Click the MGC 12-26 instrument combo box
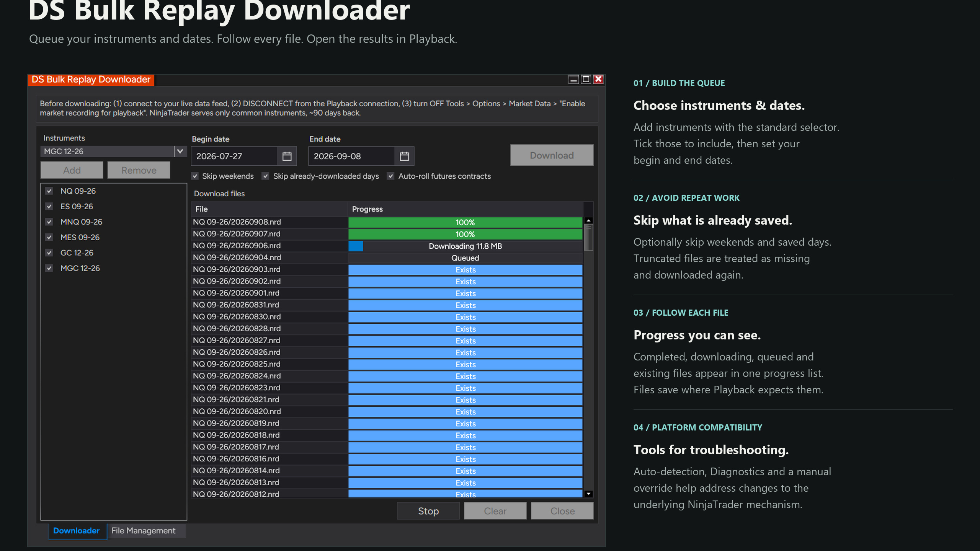This screenshot has height=551, width=980. pyautogui.click(x=113, y=151)
